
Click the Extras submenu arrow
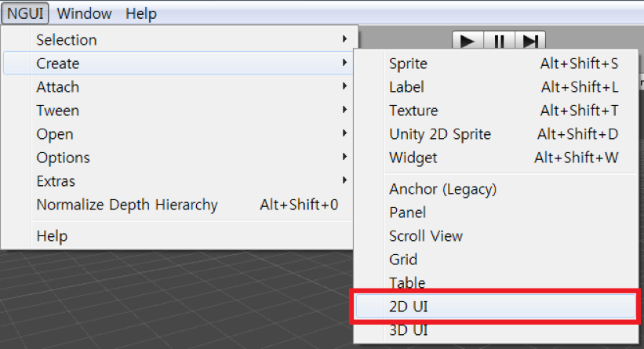click(344, 180)
